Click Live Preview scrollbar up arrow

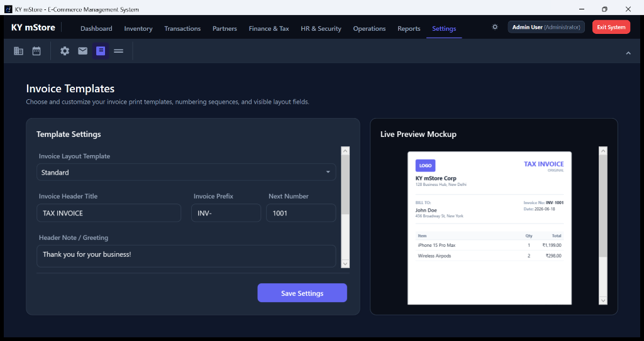point(603,151)
